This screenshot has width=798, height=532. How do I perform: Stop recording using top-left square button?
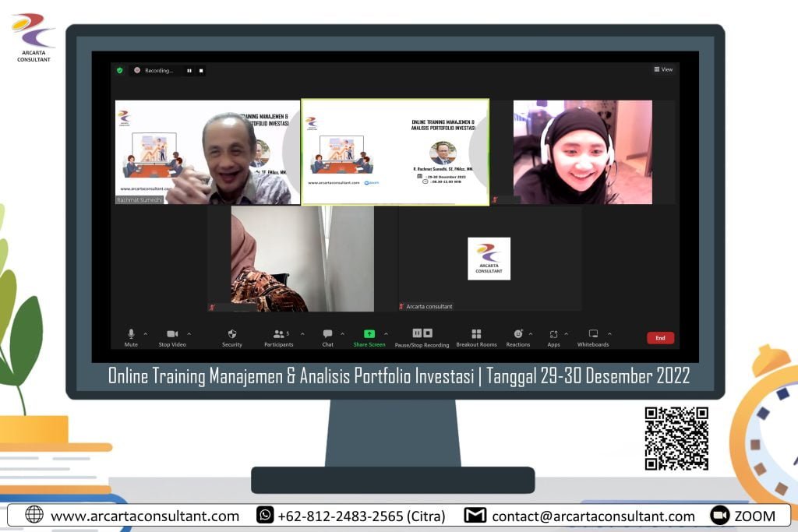(x=201, y=70)
